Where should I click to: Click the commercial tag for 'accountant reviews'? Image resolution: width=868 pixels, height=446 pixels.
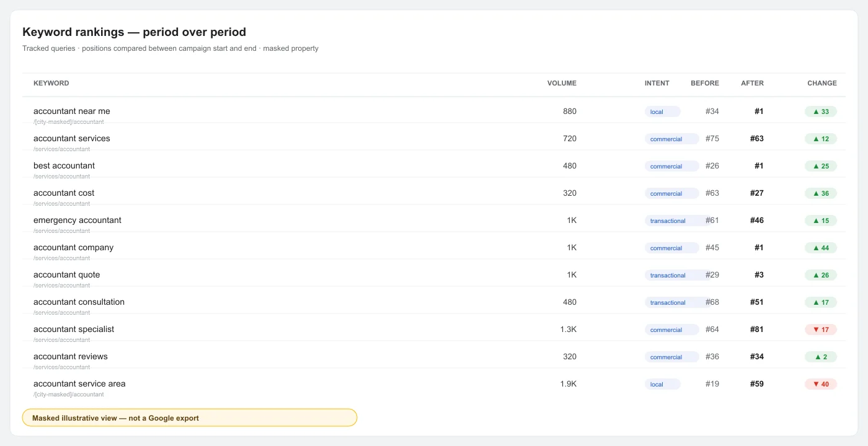(x=671, y=357)
